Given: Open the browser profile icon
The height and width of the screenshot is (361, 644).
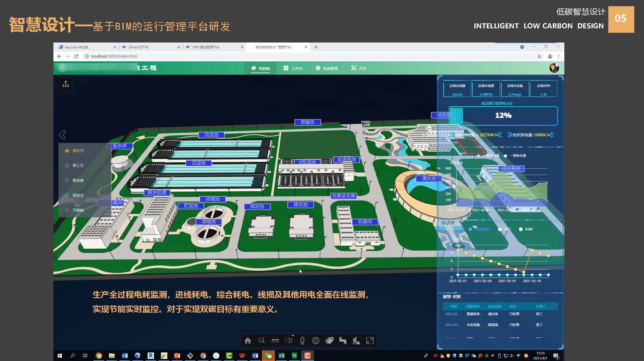Looking at the screenshot, I should pos(550,56).
